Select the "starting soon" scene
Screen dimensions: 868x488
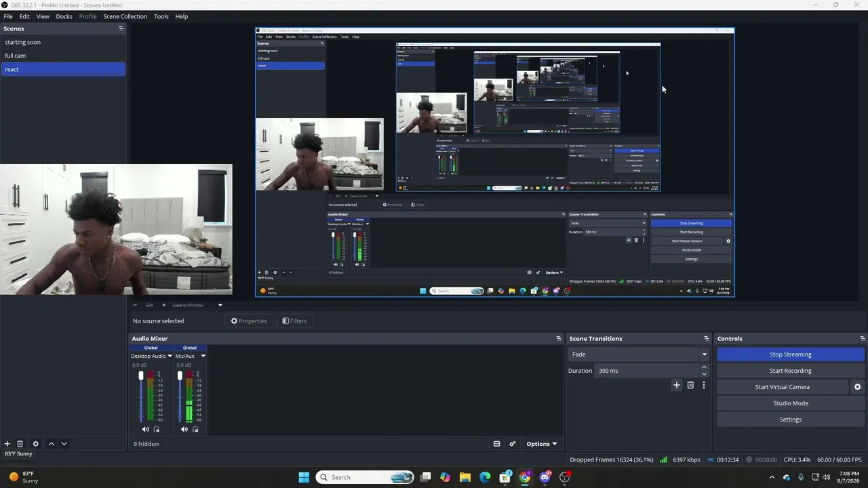pos(63,42)
